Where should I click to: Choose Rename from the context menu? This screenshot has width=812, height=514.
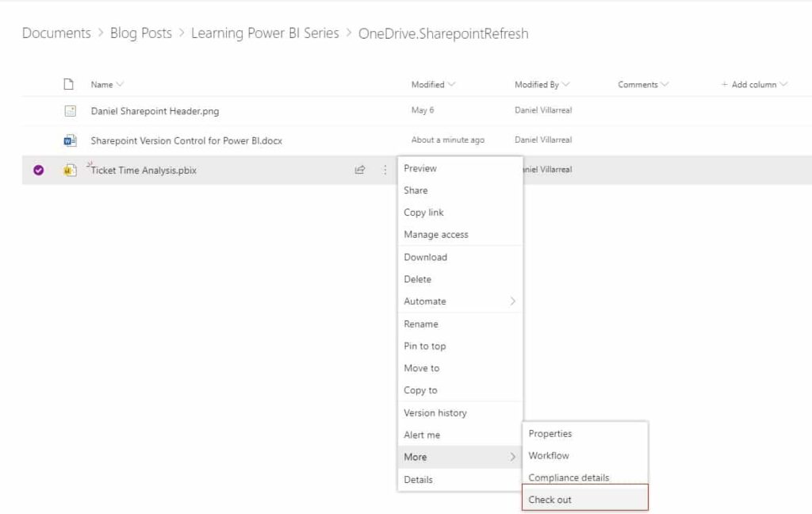pos(460,324)
